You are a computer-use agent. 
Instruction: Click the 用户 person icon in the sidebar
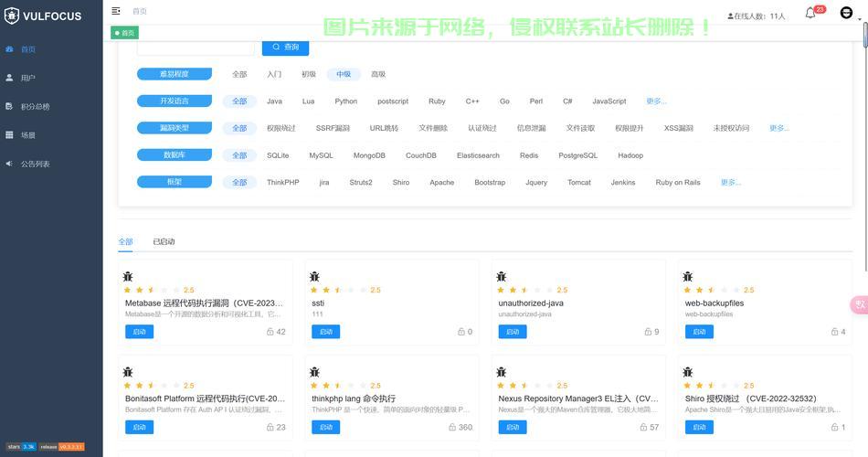(9, 78)
